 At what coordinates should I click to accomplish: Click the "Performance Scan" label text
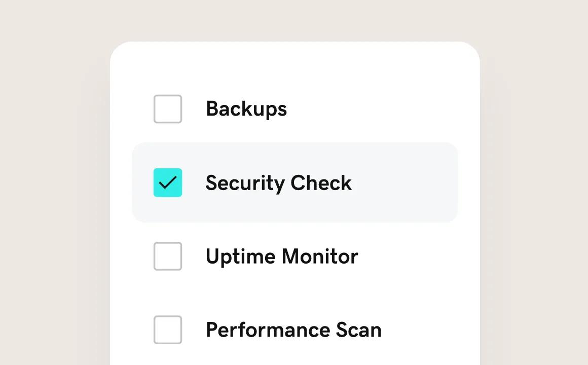pos(293,330)
